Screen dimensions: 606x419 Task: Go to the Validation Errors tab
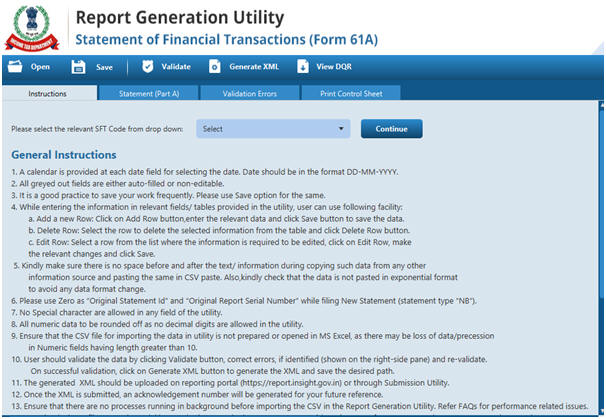[x=250, y=93]
